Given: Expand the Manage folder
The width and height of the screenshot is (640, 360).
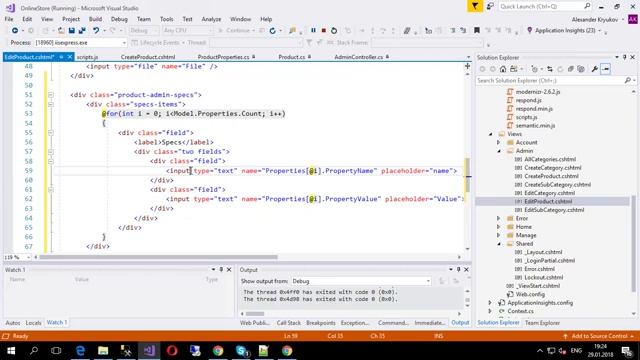Looking at the screenshot, I should click(x=498, y=236).
